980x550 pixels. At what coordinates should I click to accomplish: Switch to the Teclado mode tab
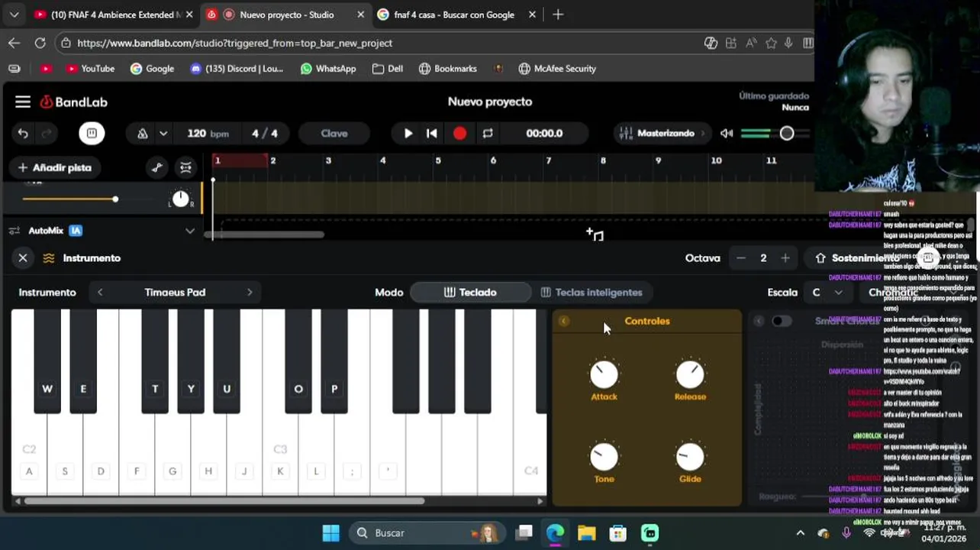coord(470,293)
